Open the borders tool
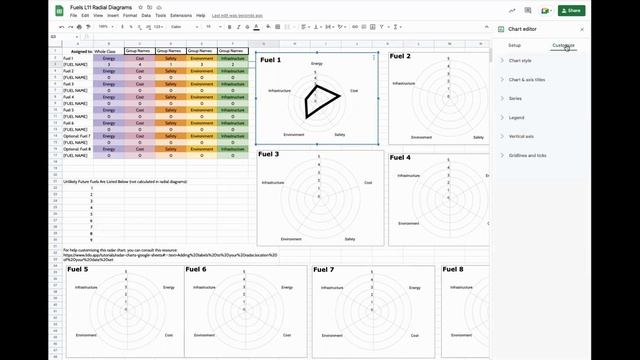Image resolution: width=640 pixels, height=360 pixels. (x=278, y=27)
